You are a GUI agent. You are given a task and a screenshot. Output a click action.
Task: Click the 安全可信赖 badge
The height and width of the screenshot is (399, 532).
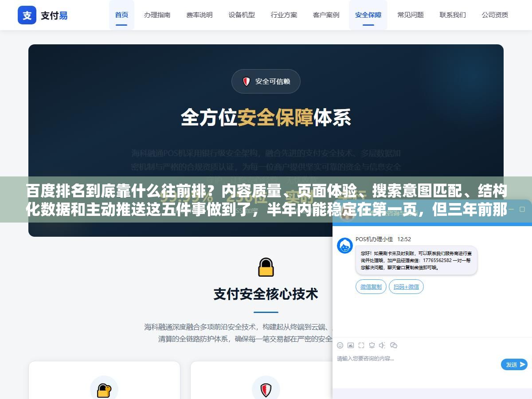tap(266, 82)
